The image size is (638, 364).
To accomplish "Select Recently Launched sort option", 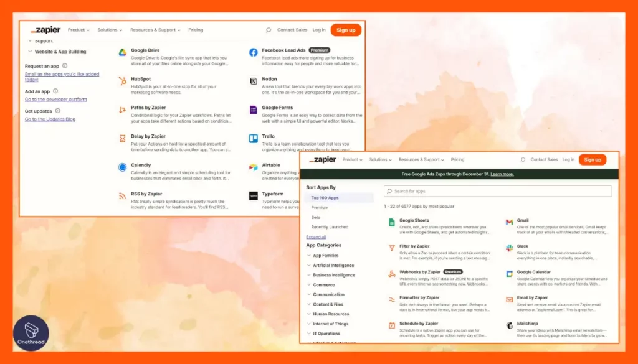I will 330,227.
